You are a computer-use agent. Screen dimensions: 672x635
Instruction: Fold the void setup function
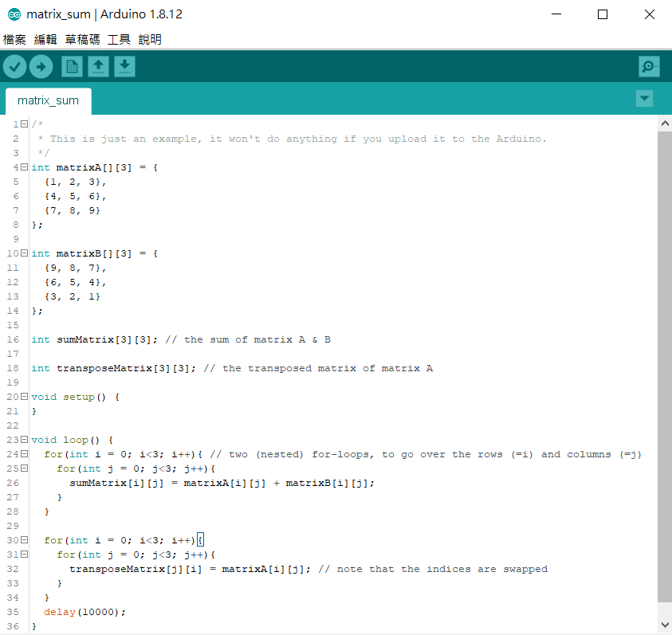tap(24, 397)
